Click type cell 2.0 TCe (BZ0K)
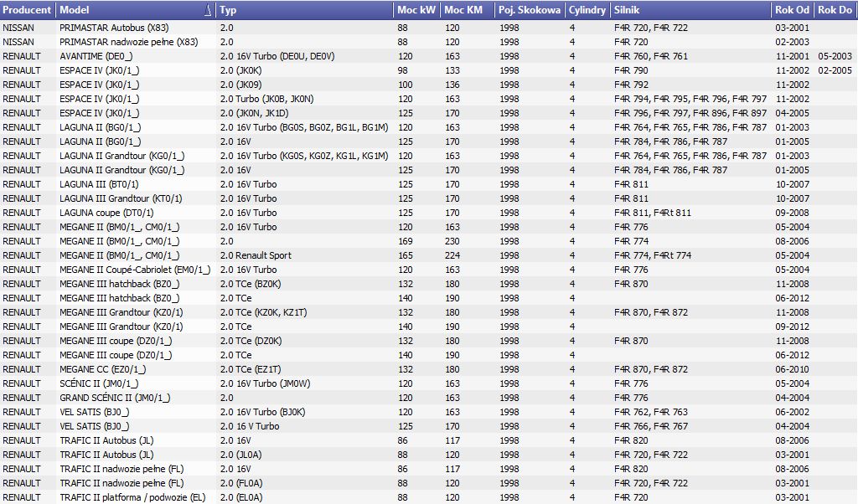 [250, 283]
